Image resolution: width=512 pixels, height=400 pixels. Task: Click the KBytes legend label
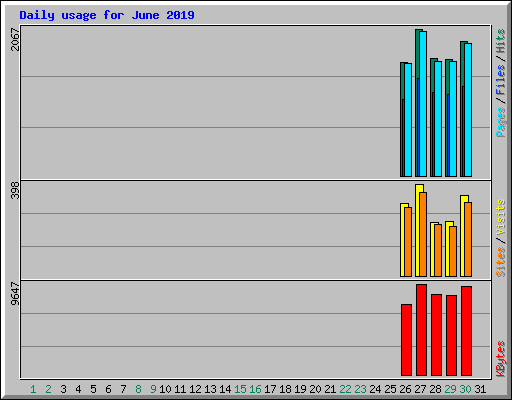(x=500, y=359)
